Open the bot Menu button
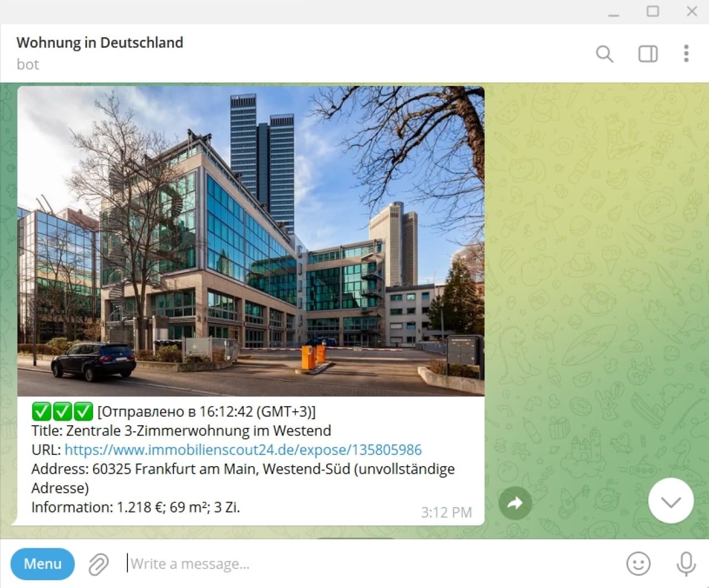The image size is (709, 588). (43, 564)
